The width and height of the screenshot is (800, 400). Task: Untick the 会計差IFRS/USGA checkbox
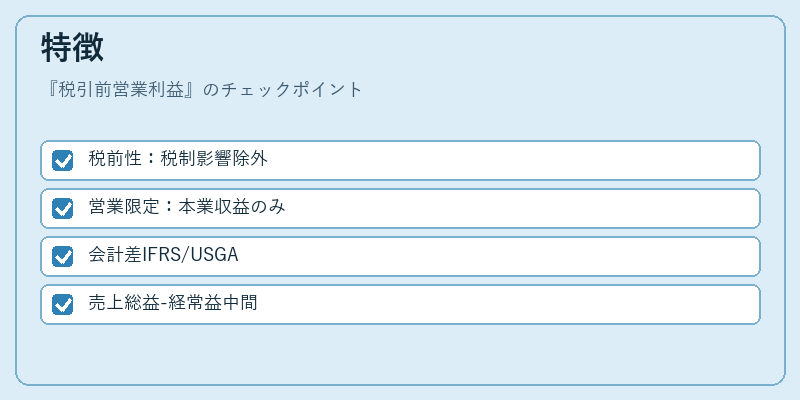click(x=62, y=257)
